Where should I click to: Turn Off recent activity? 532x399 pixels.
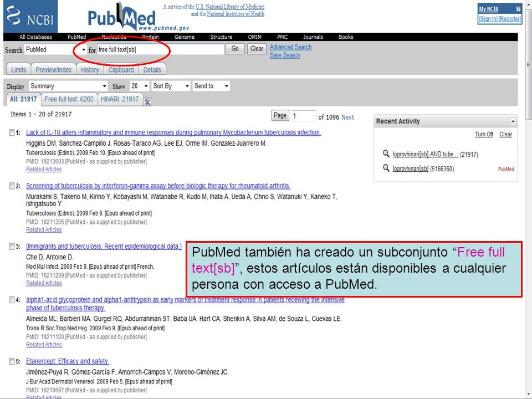point(484,134)
